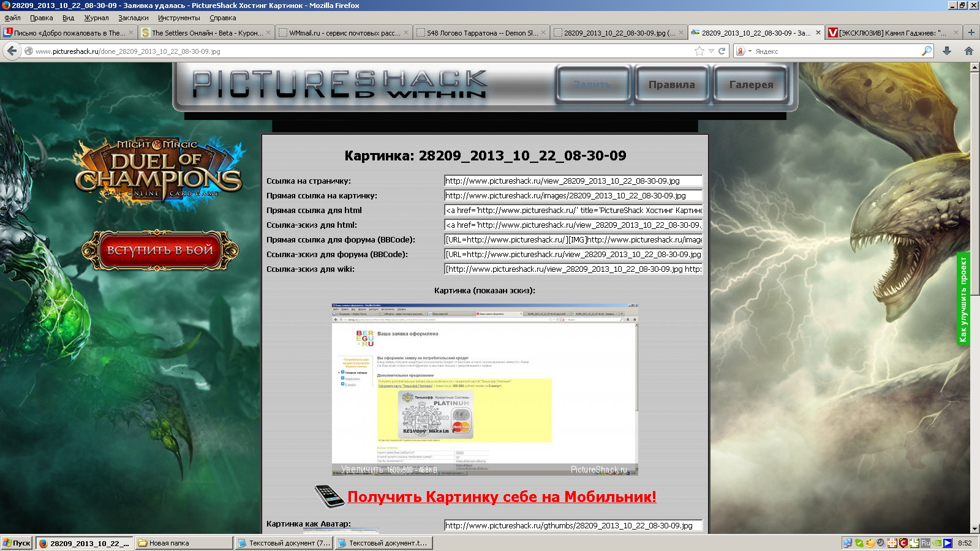
Task: Select the 'Ссылка на страничку' URL field
Action: click(x=573, y=181)
